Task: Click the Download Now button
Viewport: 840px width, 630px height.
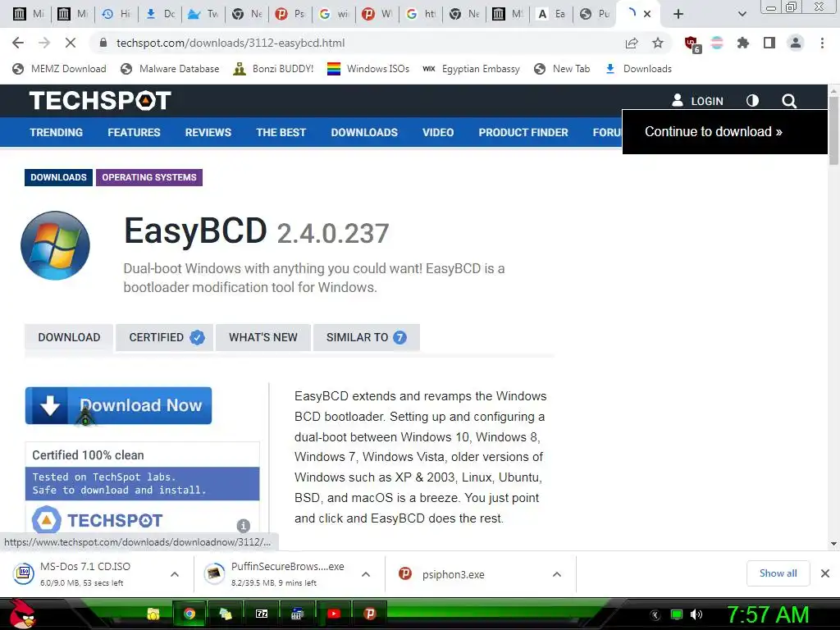Action: point(118,405)
